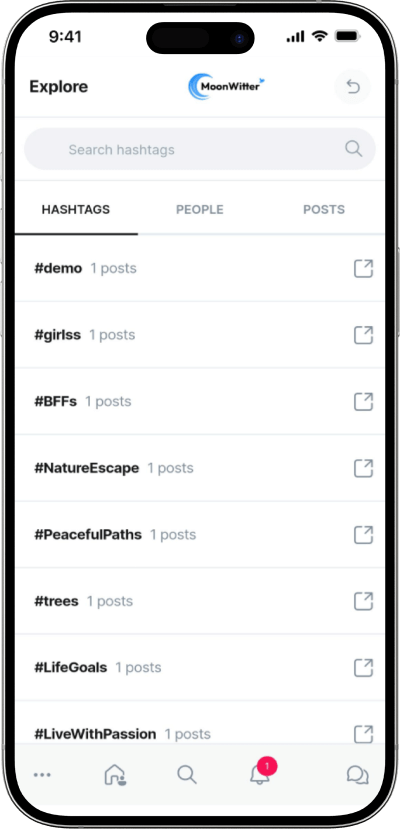Tap the back arrow button in header
The height and width of the screenshot is (829, 400).
point(352,86)
